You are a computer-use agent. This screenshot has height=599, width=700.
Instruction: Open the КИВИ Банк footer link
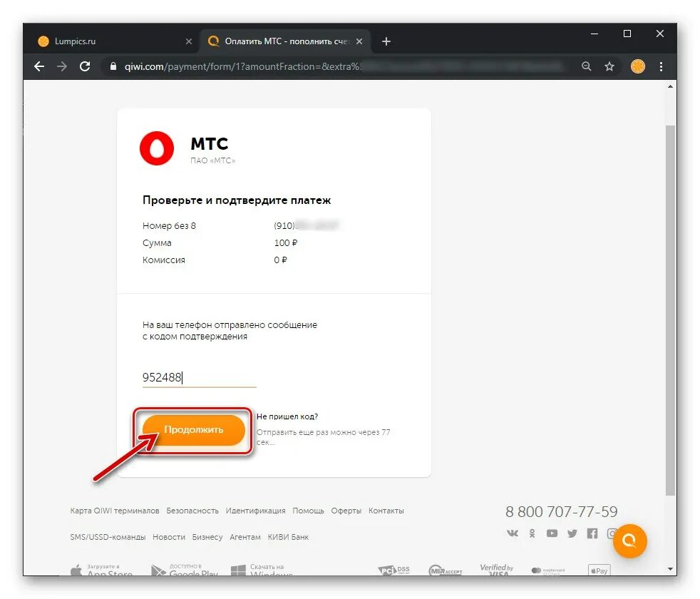click(x=288, y=537)
